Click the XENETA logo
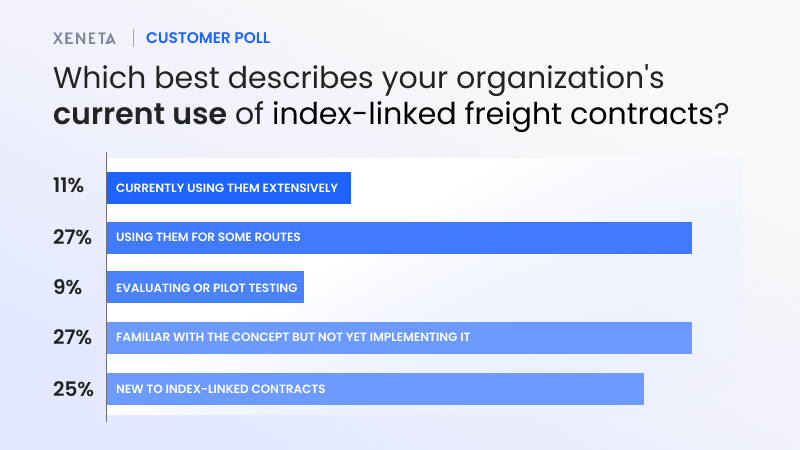 point(84,39)
